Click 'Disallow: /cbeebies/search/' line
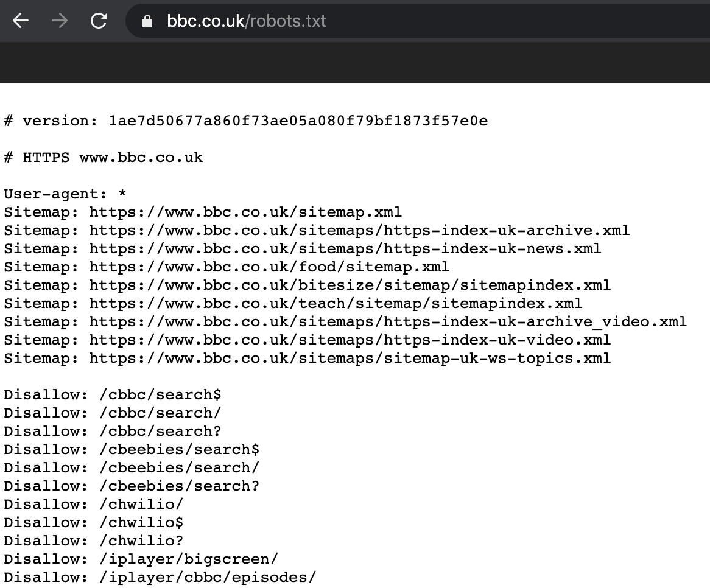The width and height of the screenshot is (710, 588). 132,467
